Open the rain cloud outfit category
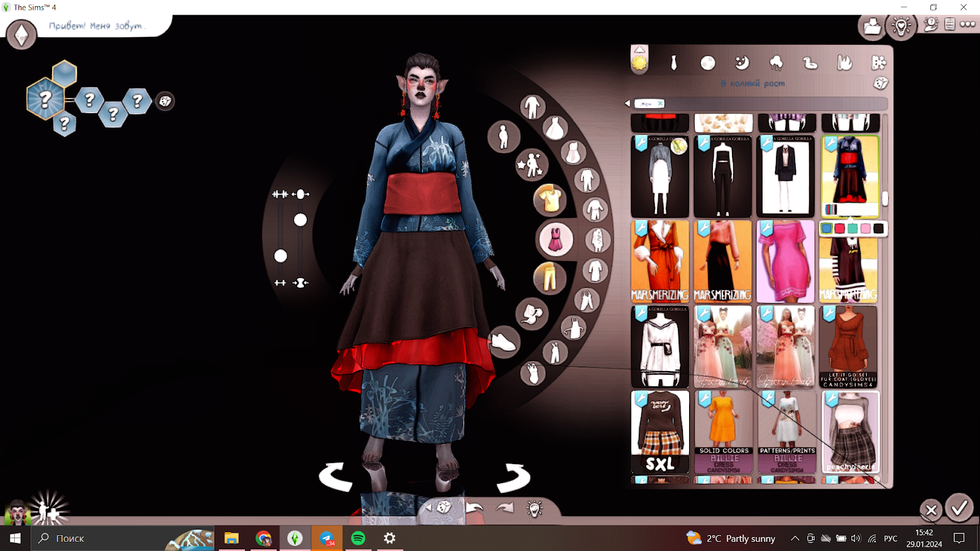 [x=776, y=62]
